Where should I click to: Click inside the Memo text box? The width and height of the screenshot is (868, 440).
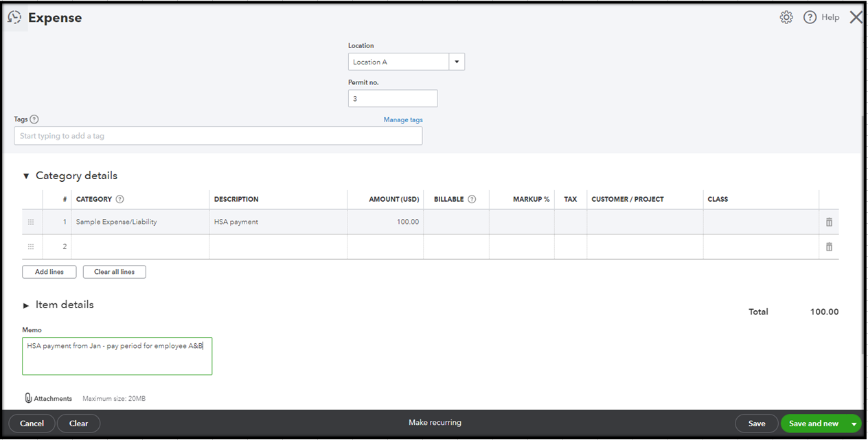coord(117,356)
